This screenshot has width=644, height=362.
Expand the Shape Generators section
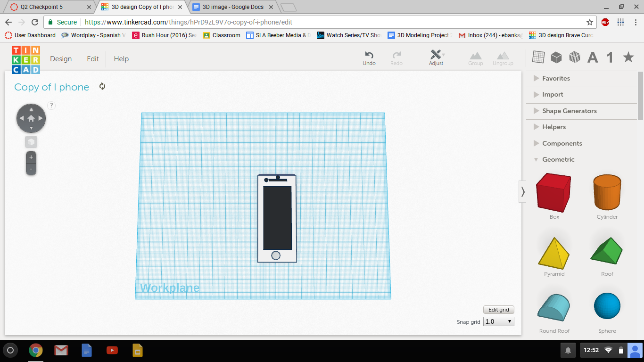pyautogui.click(x=569, y=111)
